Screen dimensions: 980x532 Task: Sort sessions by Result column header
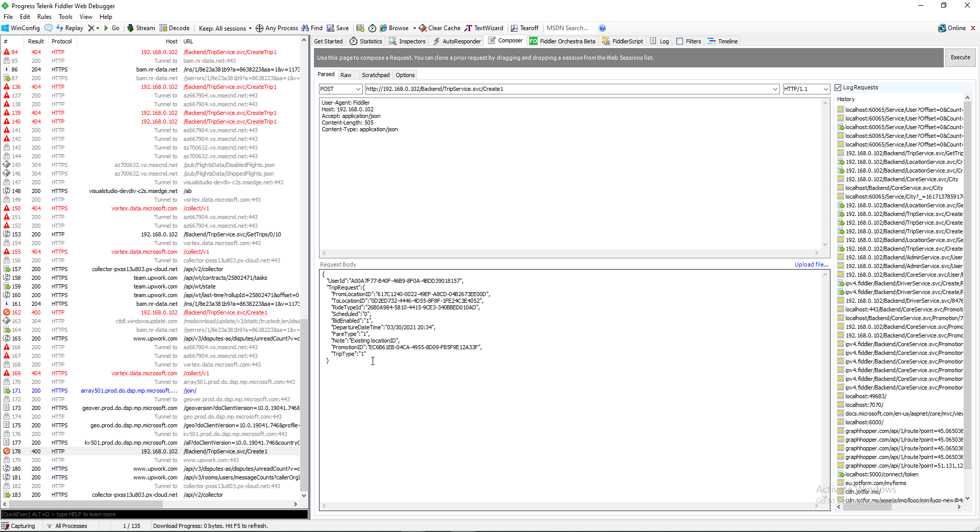[x=36, y=41]
